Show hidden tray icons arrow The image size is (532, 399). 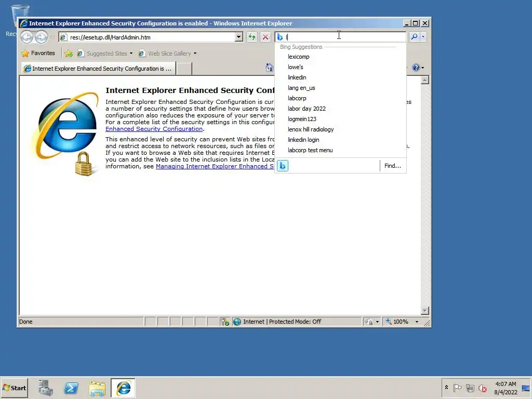point(446,388)
